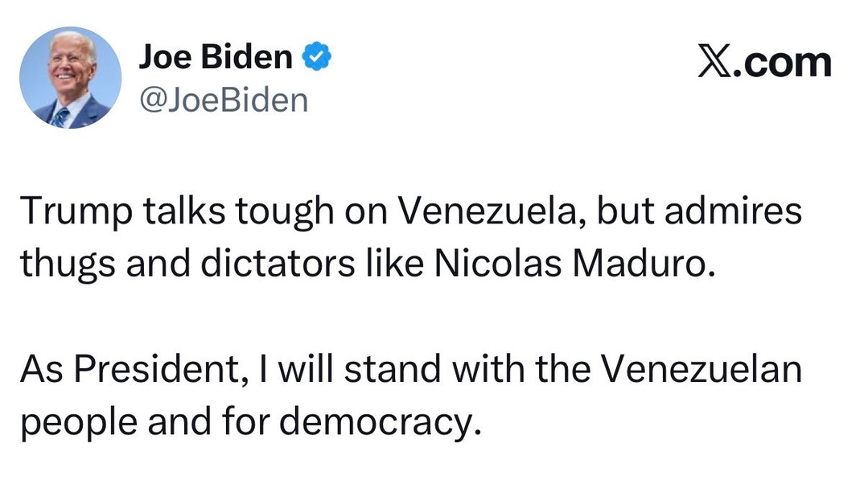Click the ".com" text beside the X logo

(780, 63)
